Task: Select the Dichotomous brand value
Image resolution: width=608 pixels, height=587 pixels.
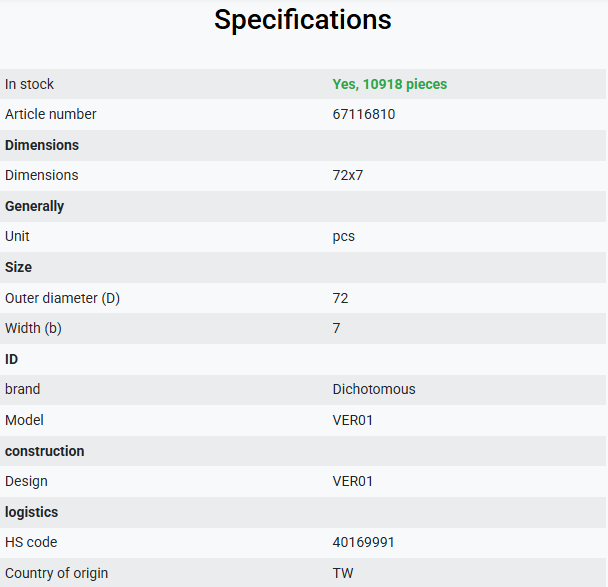Action: 374,389
